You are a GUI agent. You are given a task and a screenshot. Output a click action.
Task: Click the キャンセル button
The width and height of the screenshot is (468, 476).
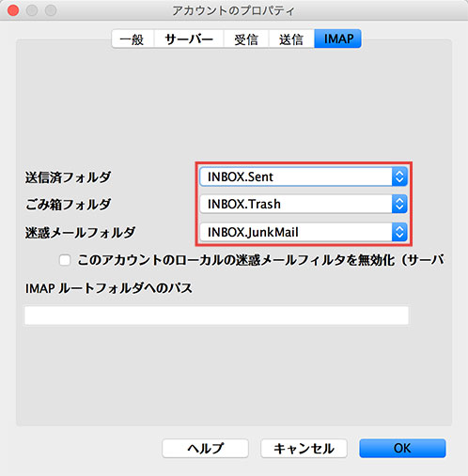(304, 449)
